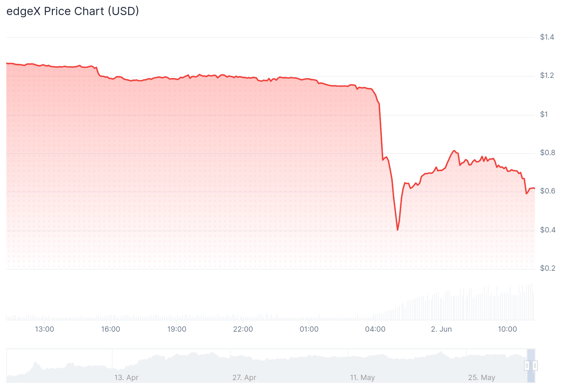Click the $0.2 price axis label
This screenshot has width=562, height=392.
pyautogui.click(x=548, y=268)
